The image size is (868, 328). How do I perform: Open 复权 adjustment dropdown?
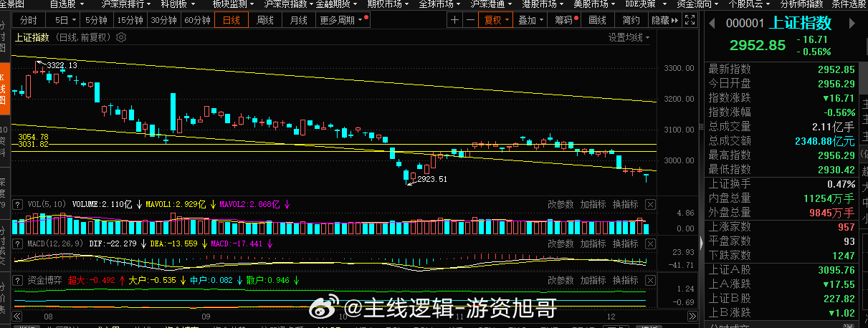point(497,20)
